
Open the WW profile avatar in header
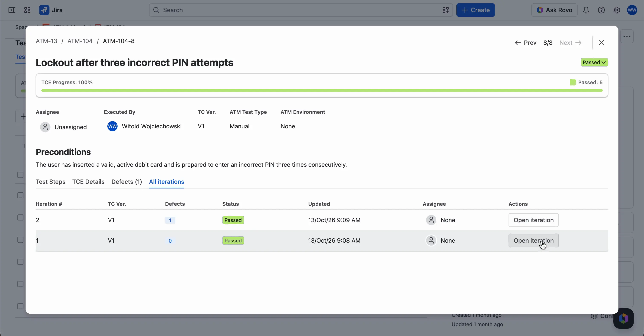click(632, 10)
